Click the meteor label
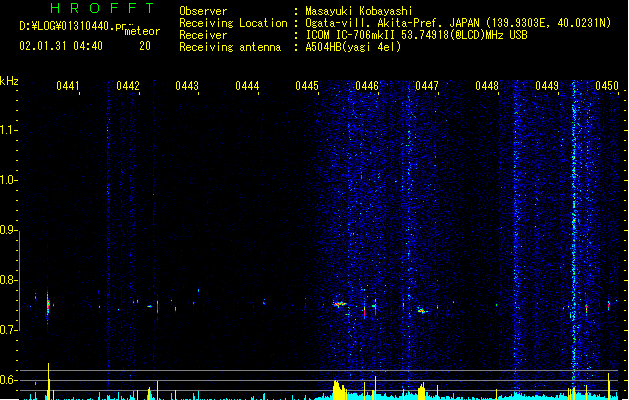Viewport: 629px width, 400px height. 142,31
